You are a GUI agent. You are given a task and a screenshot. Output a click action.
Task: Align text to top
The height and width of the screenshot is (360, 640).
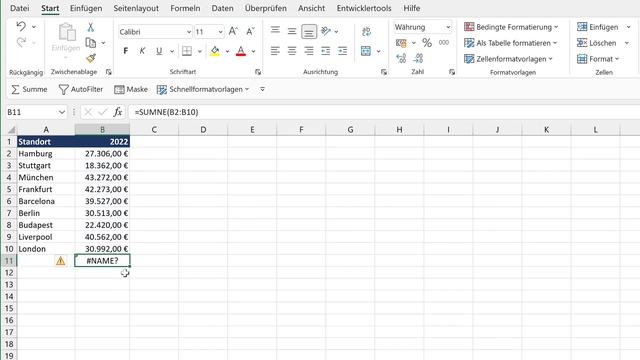(x=275, y=31)
